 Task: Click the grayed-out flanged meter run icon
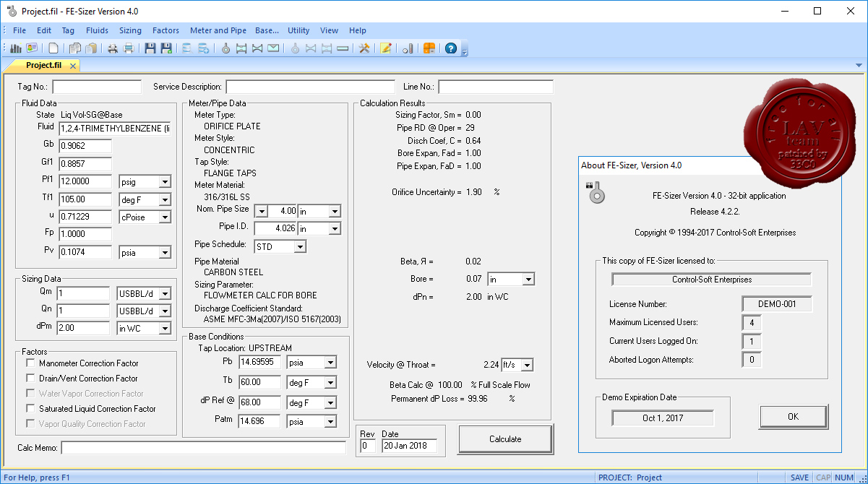coord(327,48)
